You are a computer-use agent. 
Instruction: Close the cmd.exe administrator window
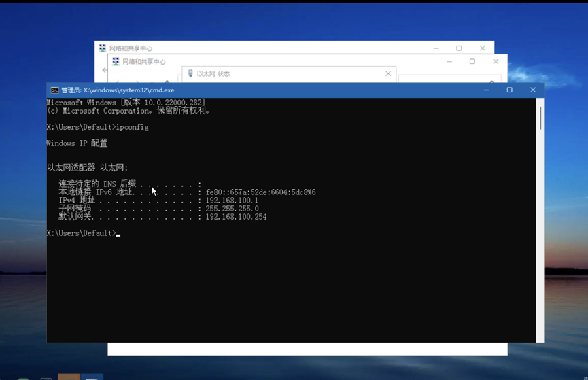point(533,90)
